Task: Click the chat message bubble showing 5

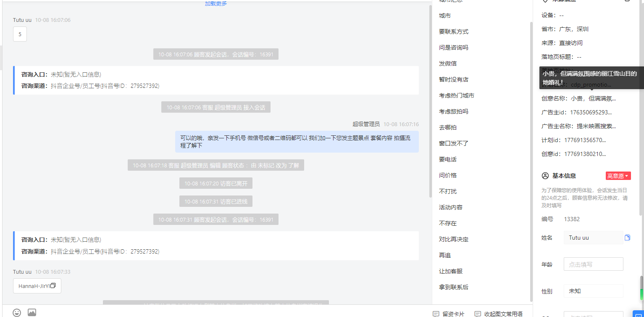Action: 20,34
